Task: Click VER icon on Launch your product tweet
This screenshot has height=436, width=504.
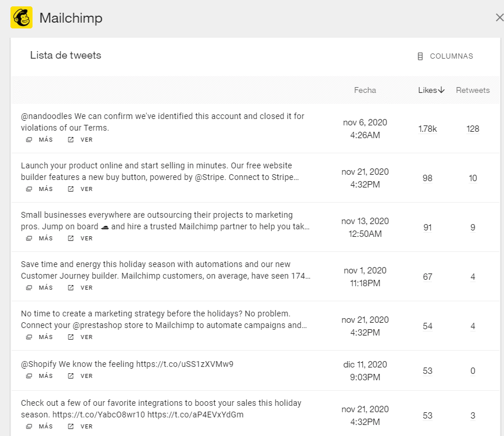Action: [71, 189]
